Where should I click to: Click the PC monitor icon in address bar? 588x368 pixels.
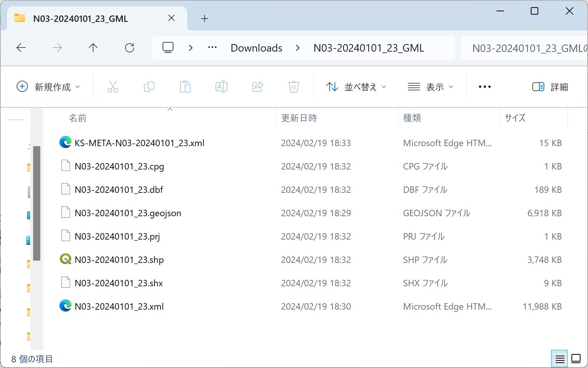click(168, 48)
